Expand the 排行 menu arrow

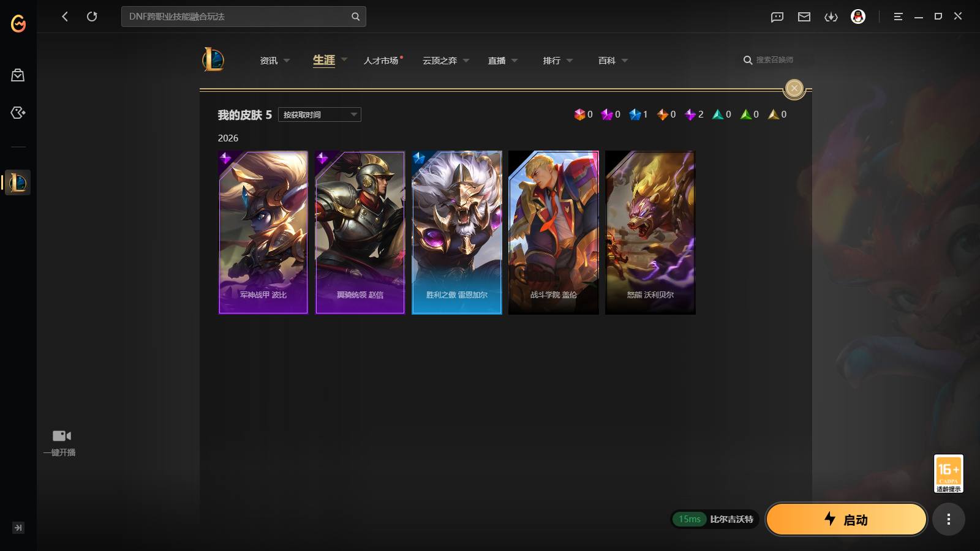pos(570,61)
